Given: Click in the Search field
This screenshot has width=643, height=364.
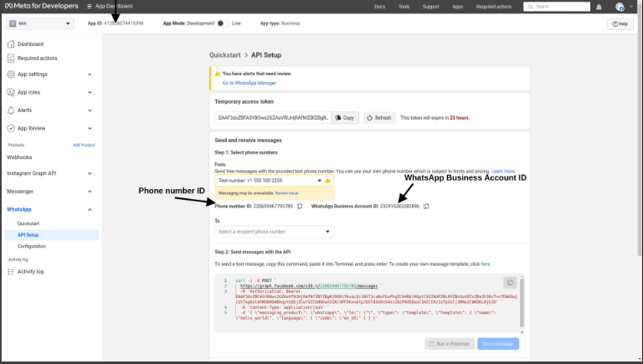Looking at the screenshot, I should point(557,7).
